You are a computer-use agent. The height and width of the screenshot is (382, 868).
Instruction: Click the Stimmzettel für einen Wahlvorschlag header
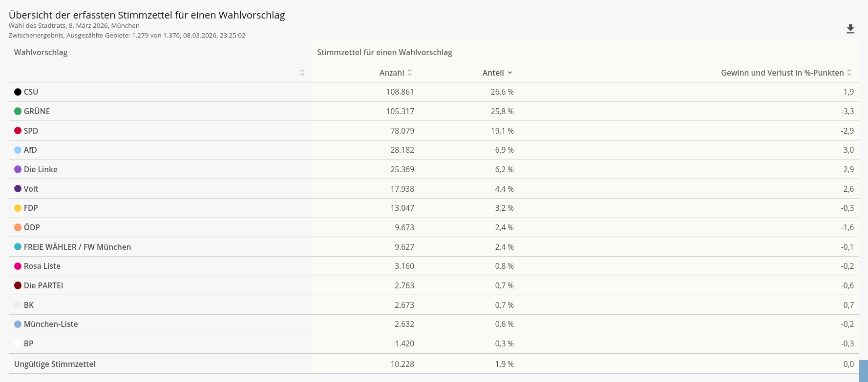(384, 52)
